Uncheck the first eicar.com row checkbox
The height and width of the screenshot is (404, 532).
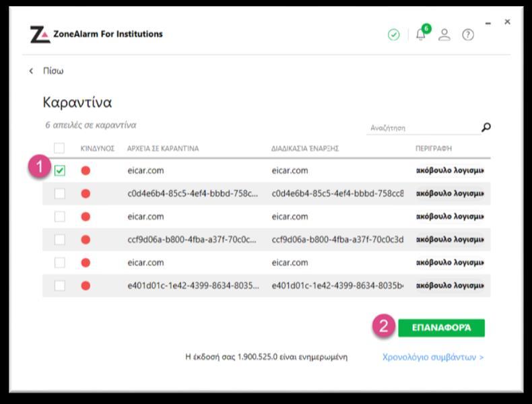60,170
